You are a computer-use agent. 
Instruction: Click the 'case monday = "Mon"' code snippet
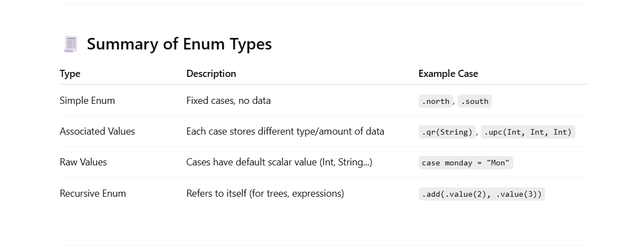[466, 163]
